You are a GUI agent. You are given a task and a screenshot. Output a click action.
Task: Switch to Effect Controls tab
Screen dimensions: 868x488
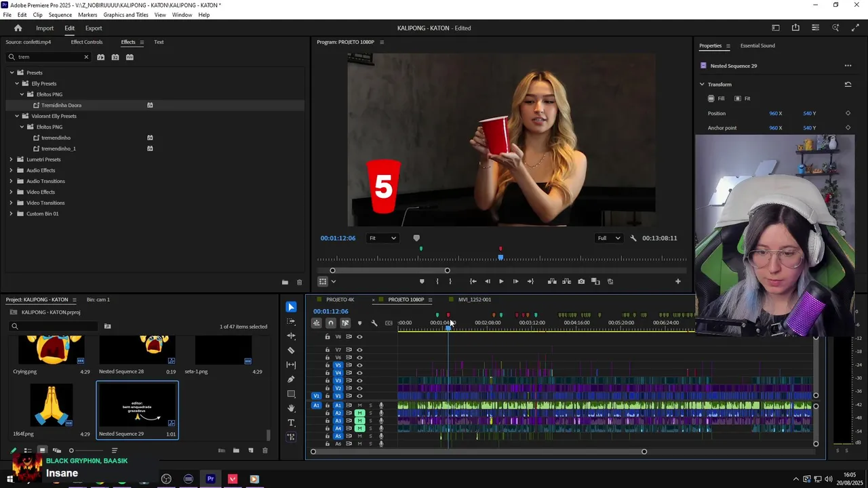click(x=87, y=42)
